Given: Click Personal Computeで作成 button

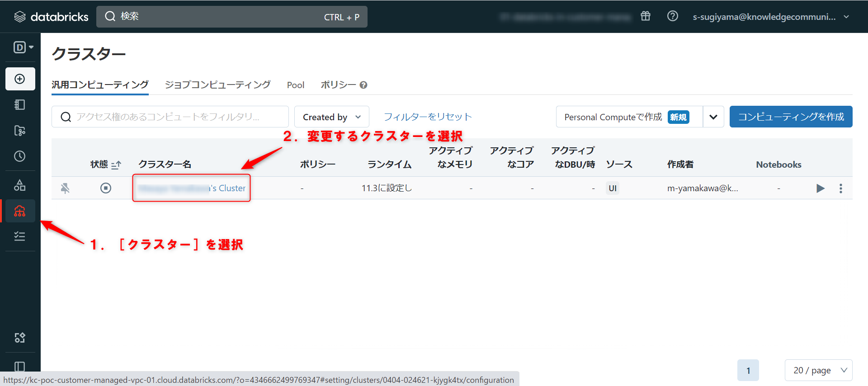Looking at the screenshot, I should pos(629,117).
